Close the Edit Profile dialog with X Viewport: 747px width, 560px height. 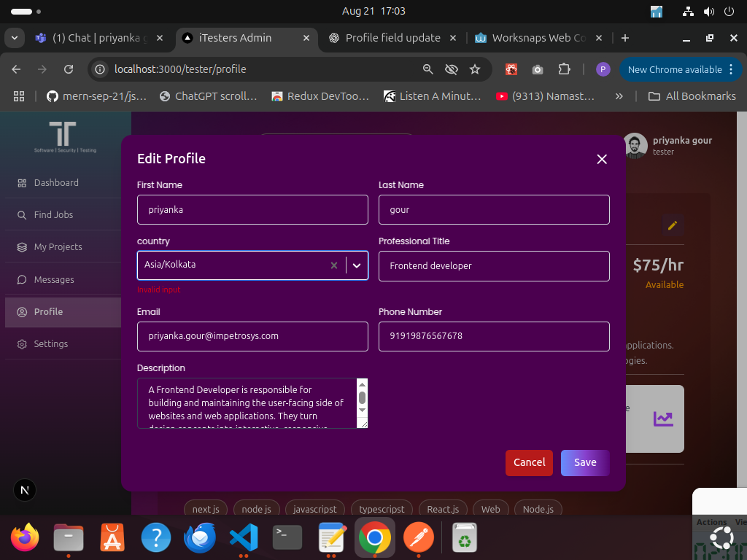(x=602, y=159)
